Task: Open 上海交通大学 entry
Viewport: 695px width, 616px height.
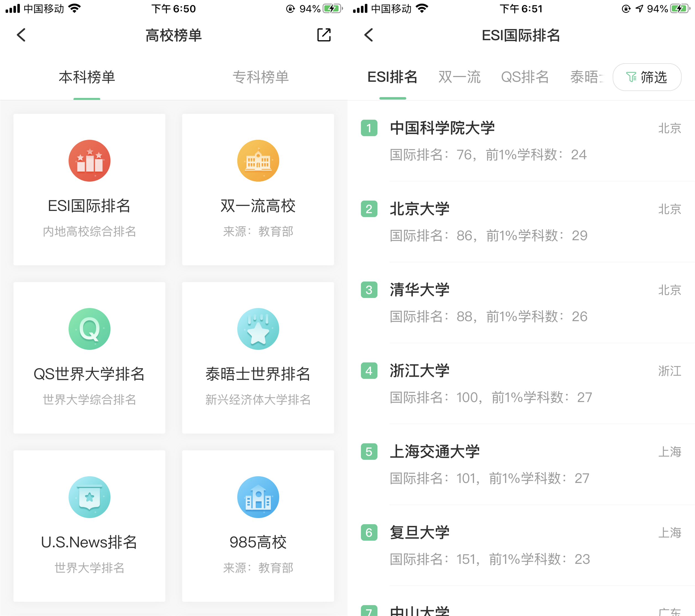Action: (521, 465)
